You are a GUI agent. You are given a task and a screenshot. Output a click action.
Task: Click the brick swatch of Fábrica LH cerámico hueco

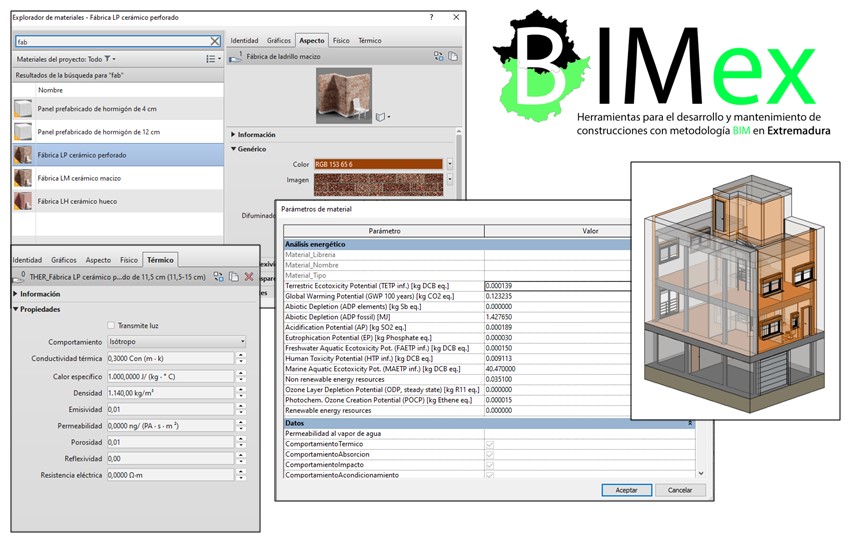[x=23, y=201]
